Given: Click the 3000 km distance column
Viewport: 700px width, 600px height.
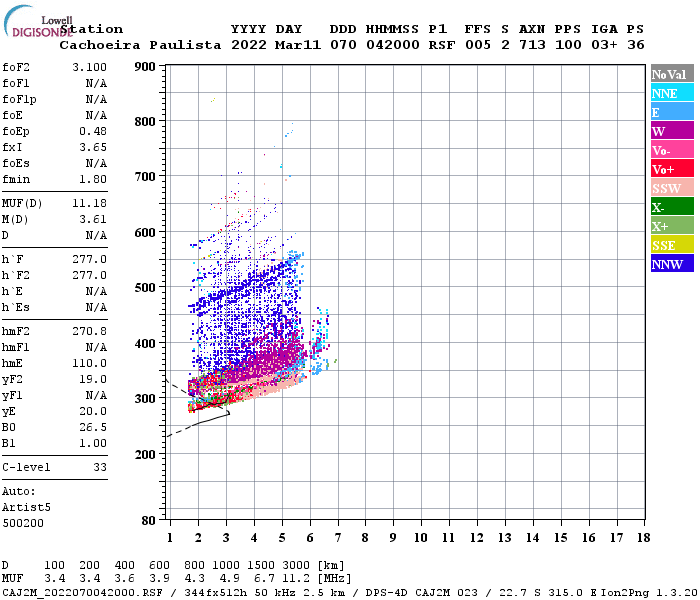Looking at the screenshot, I should pyautogui.click(x=296, y=566).
